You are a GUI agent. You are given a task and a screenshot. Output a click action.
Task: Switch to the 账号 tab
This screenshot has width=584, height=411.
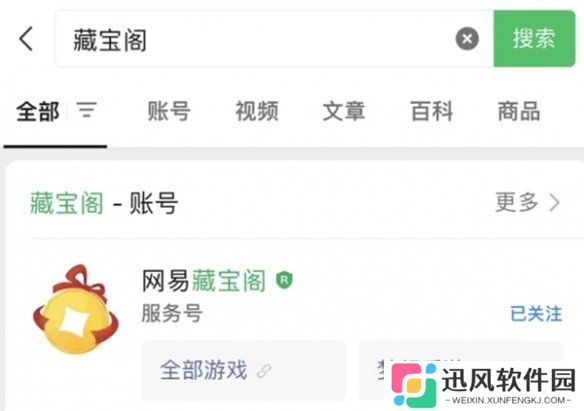click(169, 111)
